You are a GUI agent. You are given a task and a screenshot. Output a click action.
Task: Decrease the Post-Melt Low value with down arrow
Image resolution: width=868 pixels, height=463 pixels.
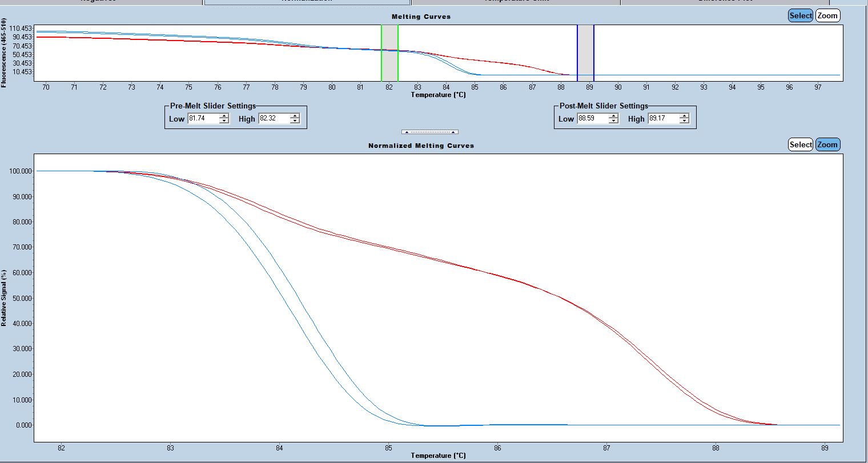[613, 122]
